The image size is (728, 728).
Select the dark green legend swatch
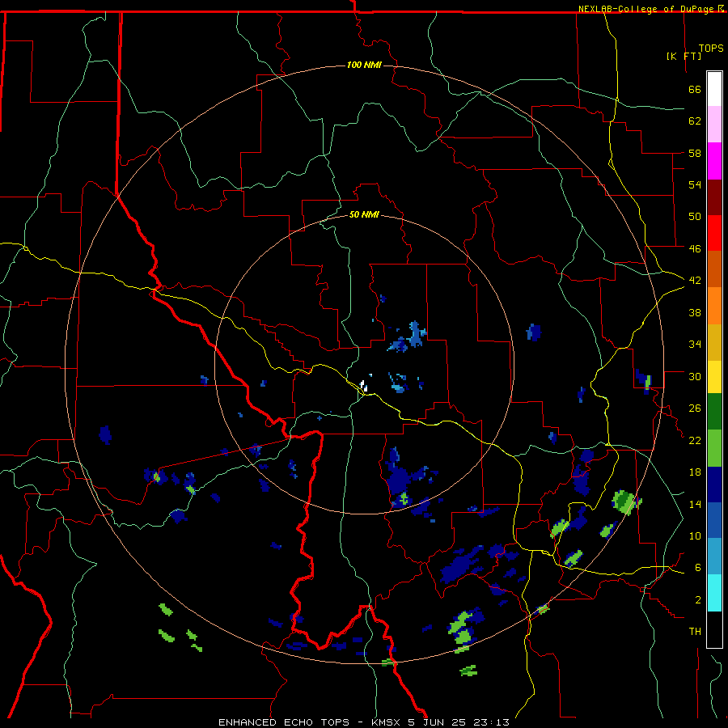tap(714, 412)
